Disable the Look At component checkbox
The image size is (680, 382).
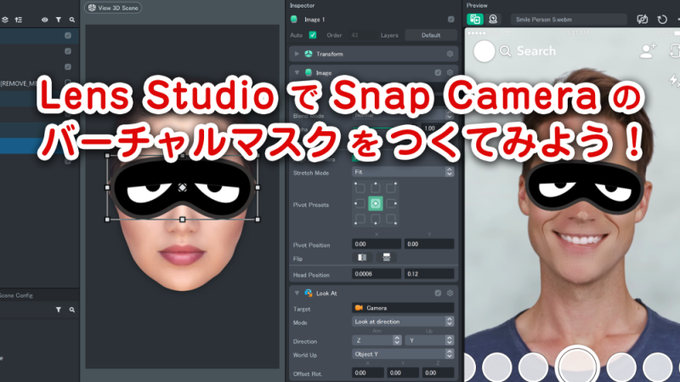tap(438, 293)
